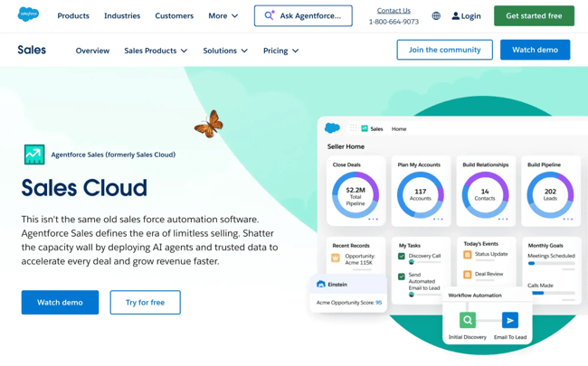This screenshot has height=366, width=588.
Task: Click the hero Watch demo button
Action: click(x=60, y=303)
